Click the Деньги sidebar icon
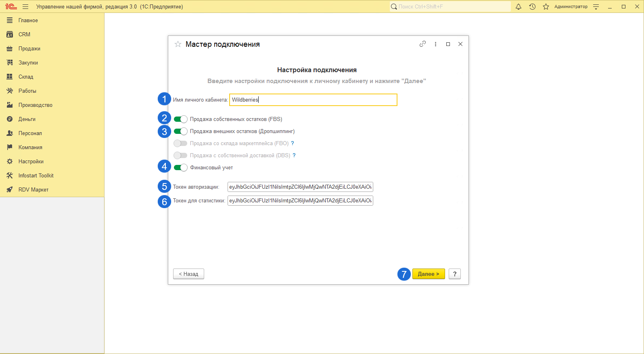 [10, 119]
